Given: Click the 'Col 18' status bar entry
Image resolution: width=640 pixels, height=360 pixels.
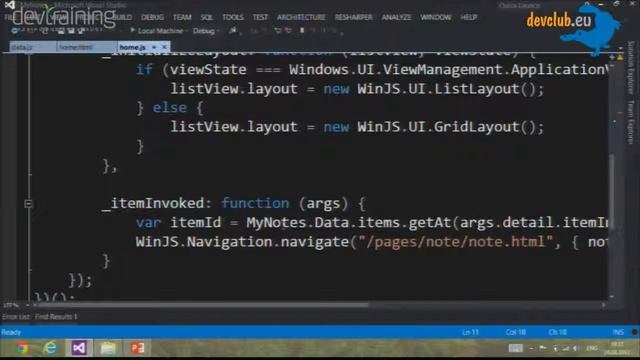Looking at the screenshot, I should click(516, 332).
